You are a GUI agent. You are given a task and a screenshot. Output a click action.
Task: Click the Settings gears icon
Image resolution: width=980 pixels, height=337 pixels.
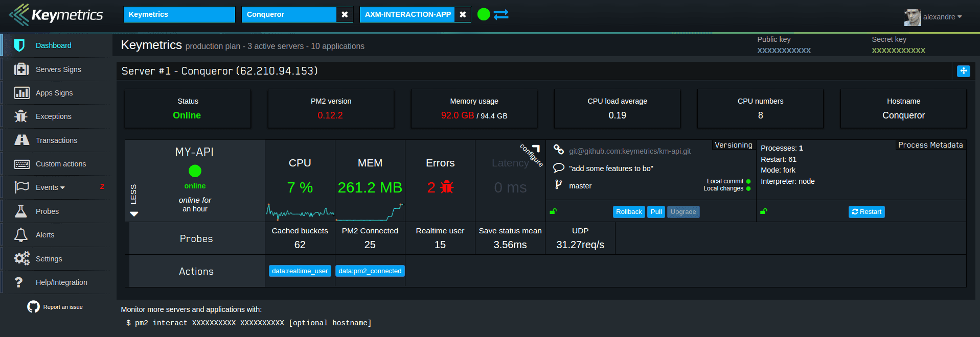coord(21,259)
